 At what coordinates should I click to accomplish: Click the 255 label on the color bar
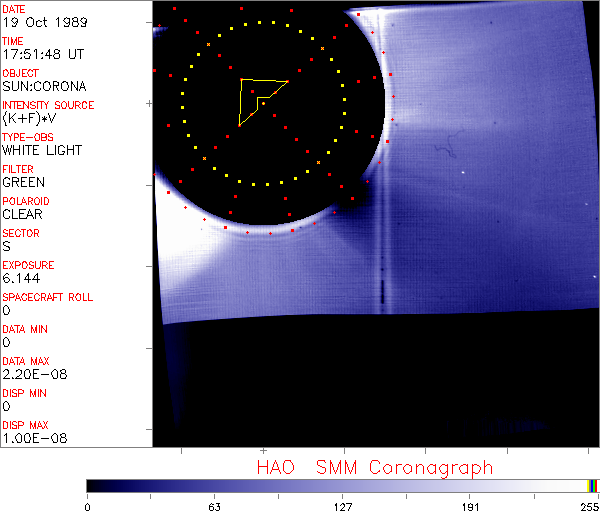[587, 507]
